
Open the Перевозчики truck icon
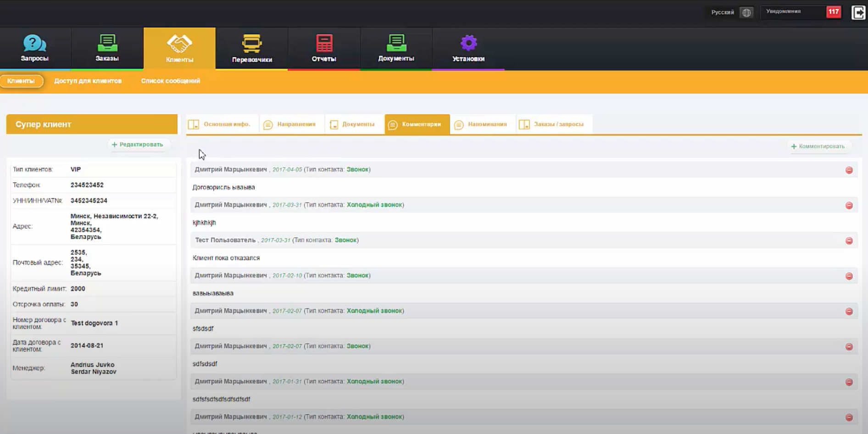[x=252, y=44]
